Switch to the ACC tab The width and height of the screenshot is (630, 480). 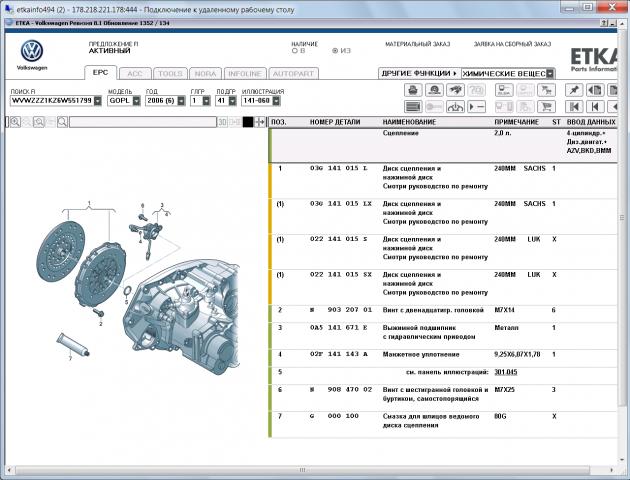click(135, 74)
